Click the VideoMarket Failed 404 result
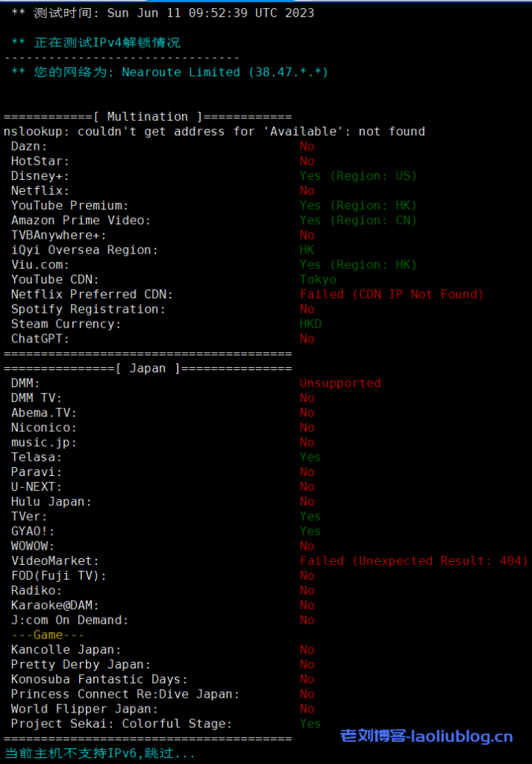Screen dimensions: 532x764 click(x=413, y=561)
